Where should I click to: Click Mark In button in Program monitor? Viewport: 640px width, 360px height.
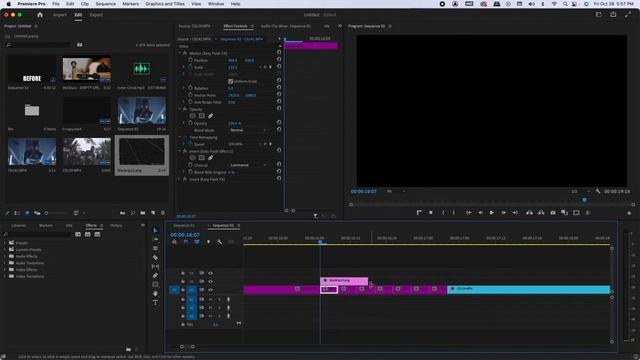[x=443, y=213]
